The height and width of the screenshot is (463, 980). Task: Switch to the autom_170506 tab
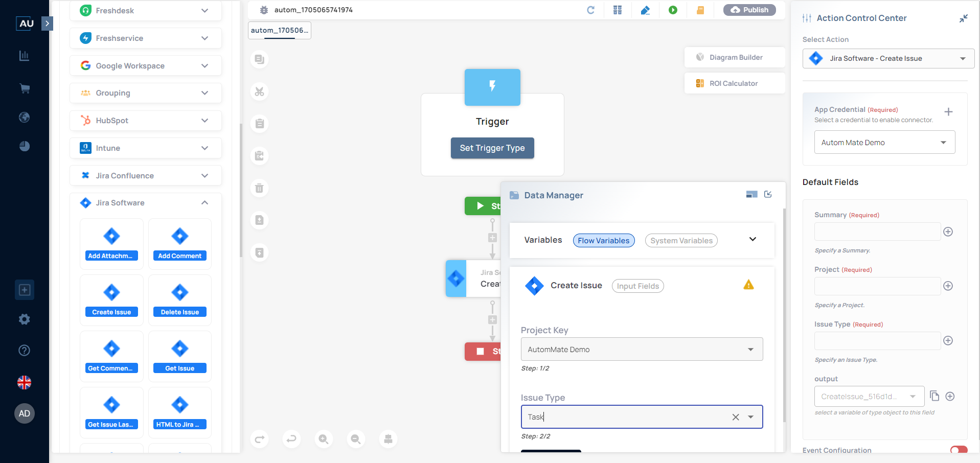click(x=279, y=30)
